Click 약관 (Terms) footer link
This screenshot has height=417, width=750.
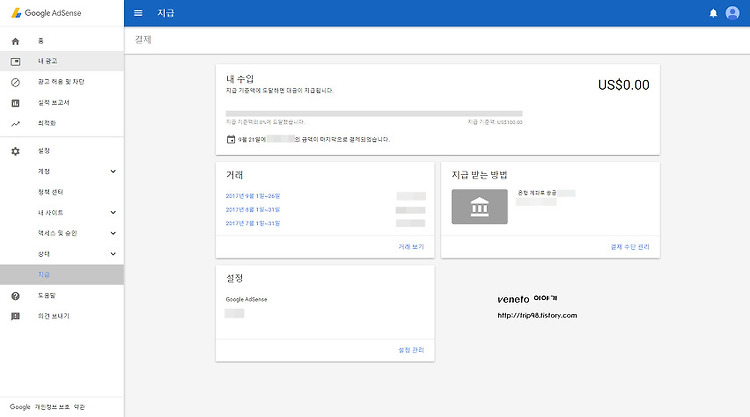pyautogui.click(x=79, y=407)
